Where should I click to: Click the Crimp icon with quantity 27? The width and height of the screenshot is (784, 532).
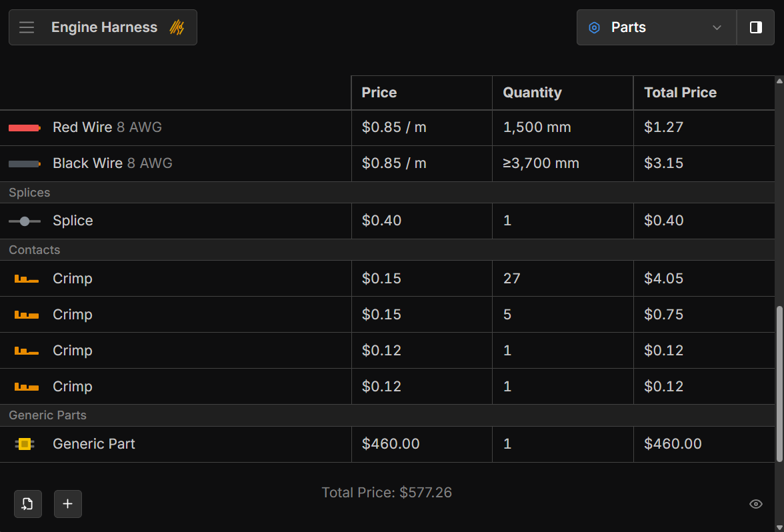point(27,279)
